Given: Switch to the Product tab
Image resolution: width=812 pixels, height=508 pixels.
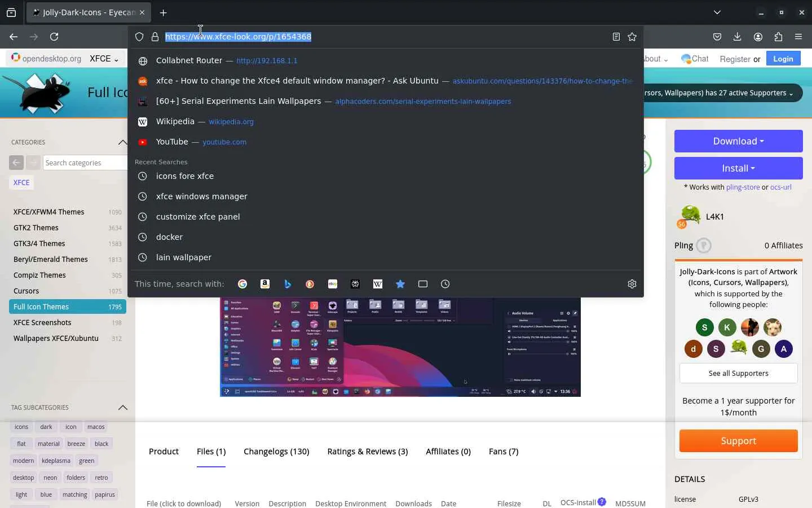Looking at the screenshot, I should 164,452.
